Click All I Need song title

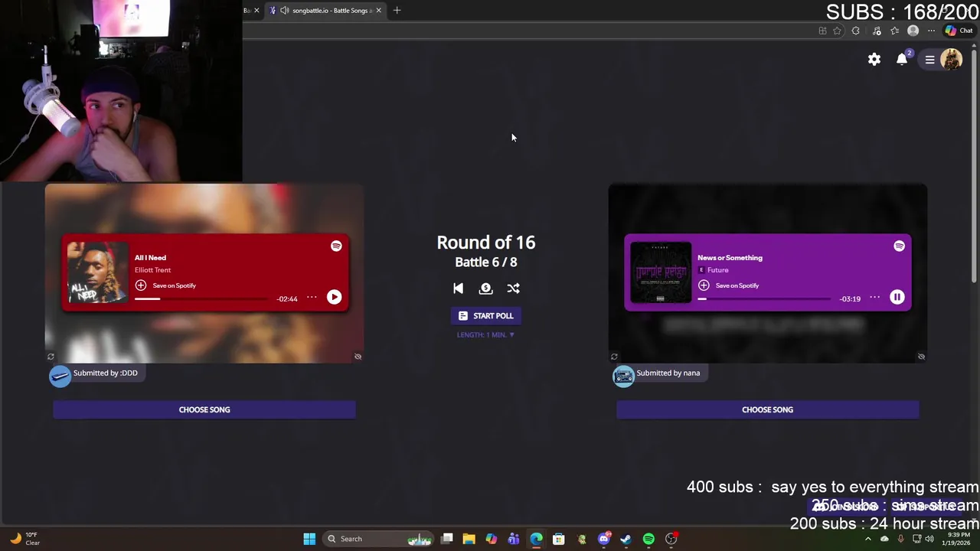[x=150, y=258]
